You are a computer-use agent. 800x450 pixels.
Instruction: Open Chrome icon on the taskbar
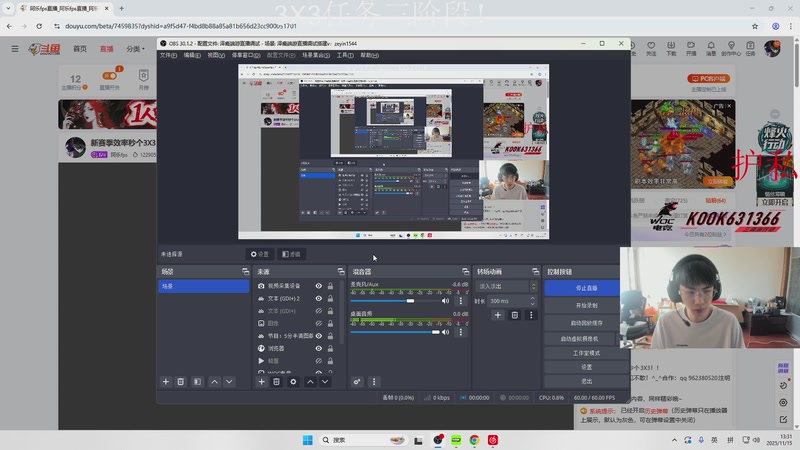click(474, 440)
